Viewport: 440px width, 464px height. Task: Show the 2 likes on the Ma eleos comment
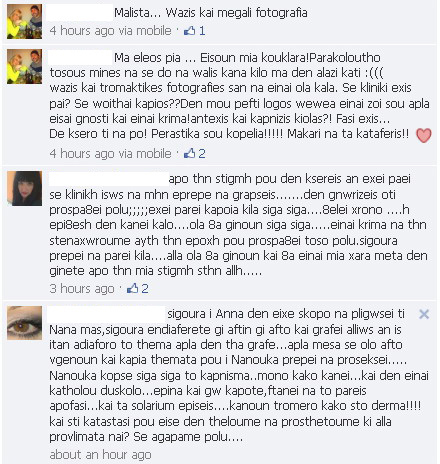point(202,153)
